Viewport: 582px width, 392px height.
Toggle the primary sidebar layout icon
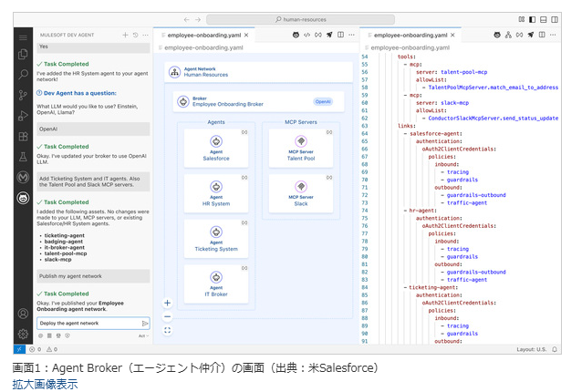pyautogui.click(x=532, y=19)
